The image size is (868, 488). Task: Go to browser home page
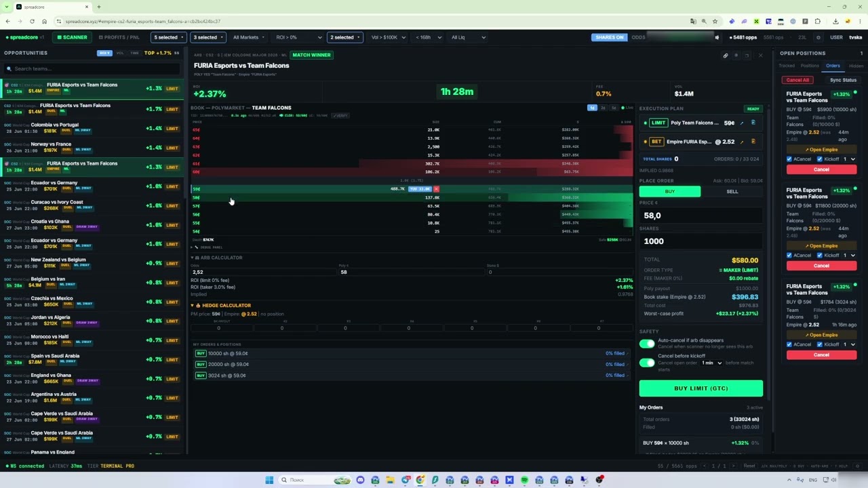coord(44,21)
